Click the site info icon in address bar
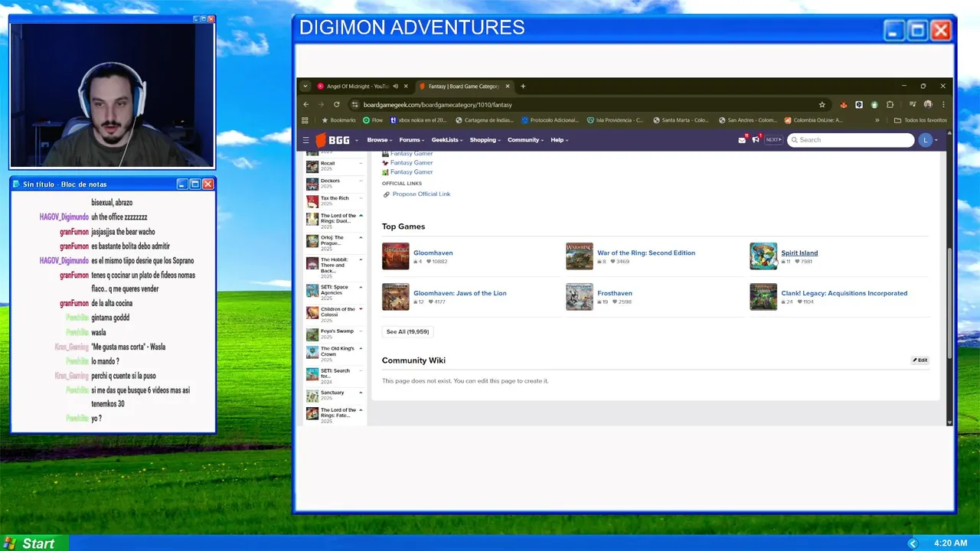Screen dimensions: 980x551 354,105
